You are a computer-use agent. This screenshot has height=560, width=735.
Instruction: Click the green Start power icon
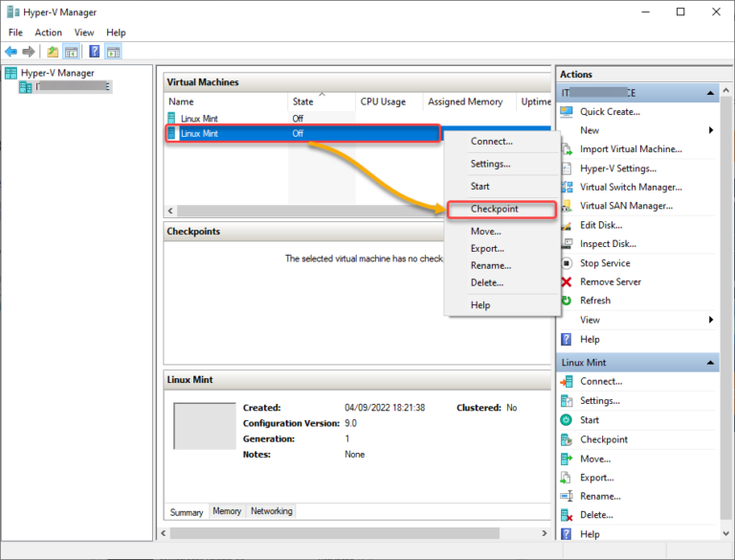coord(567,420)
